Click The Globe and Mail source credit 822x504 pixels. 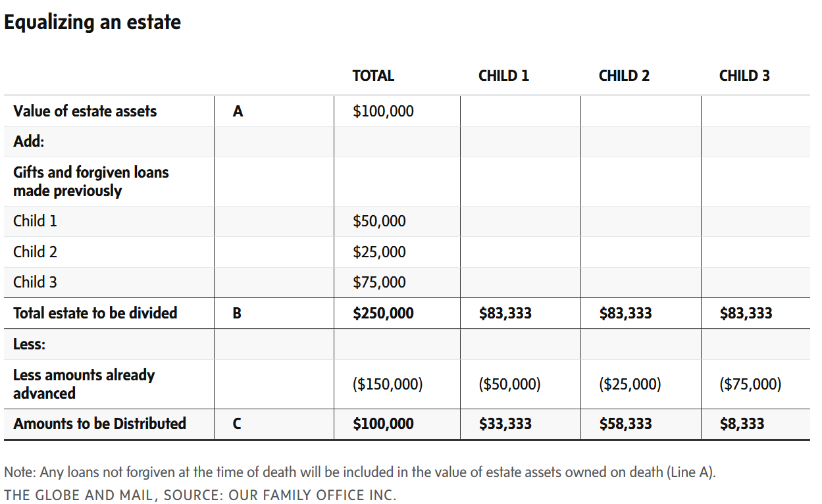200,495
